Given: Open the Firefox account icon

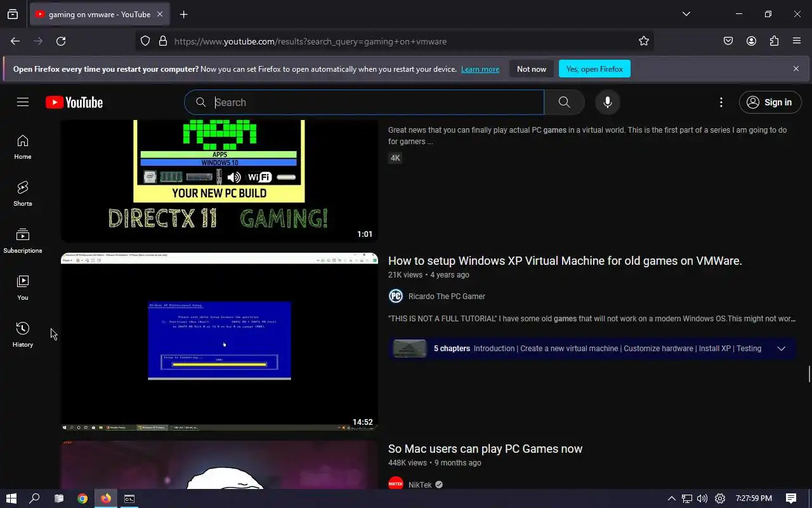Looking at the screenshot, I should [x=751, y=41].
